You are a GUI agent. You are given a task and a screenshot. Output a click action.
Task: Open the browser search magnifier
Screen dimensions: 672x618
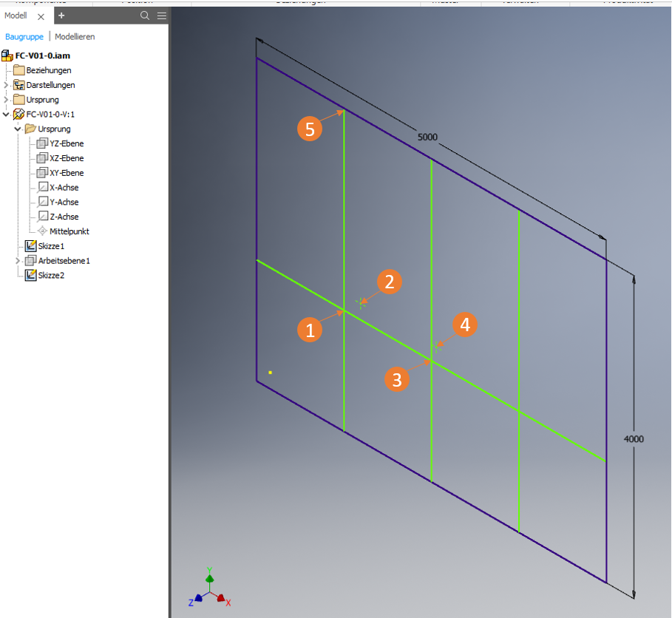click(145, 16)
